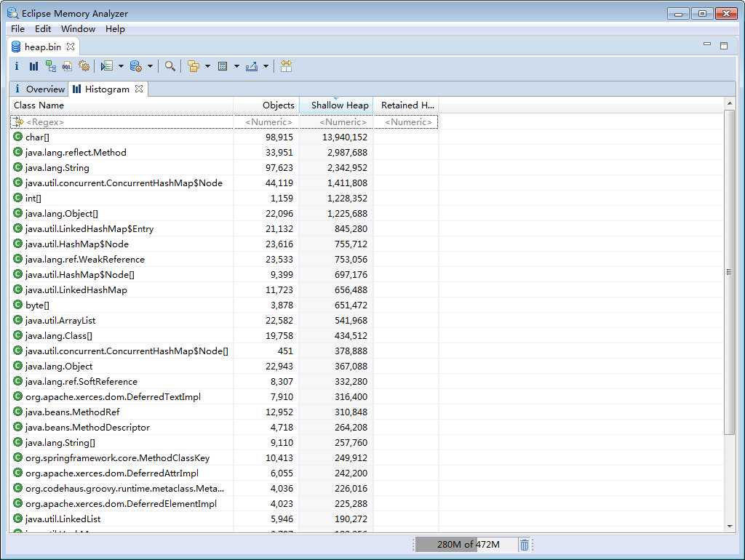This screenshot has height=560, width=745.
Task: Open the Overview info icon in toolbar
Action: coord(17,66)
